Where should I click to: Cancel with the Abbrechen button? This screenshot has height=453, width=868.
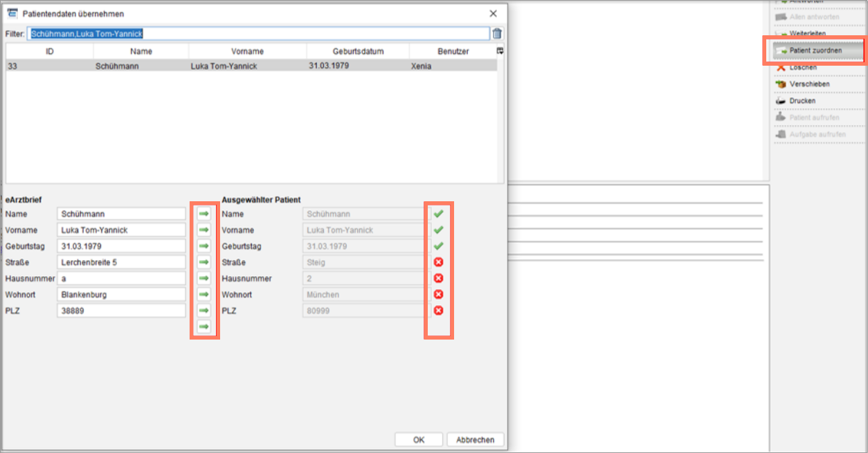pos(476,440)
